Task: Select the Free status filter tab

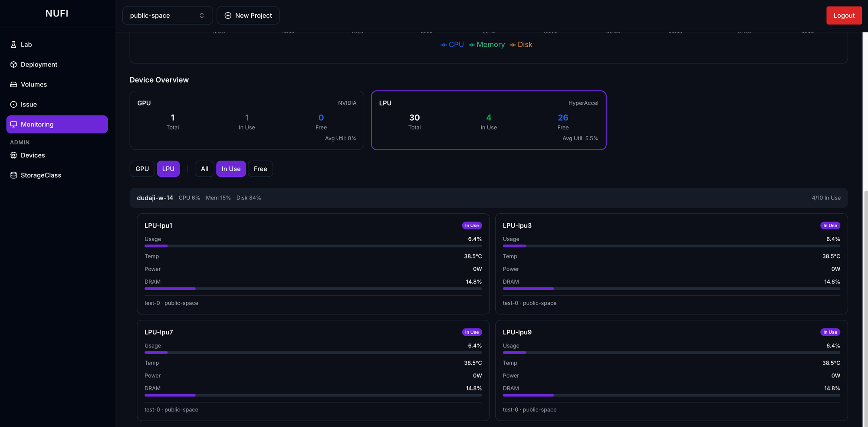Action: tap(260, 169)
